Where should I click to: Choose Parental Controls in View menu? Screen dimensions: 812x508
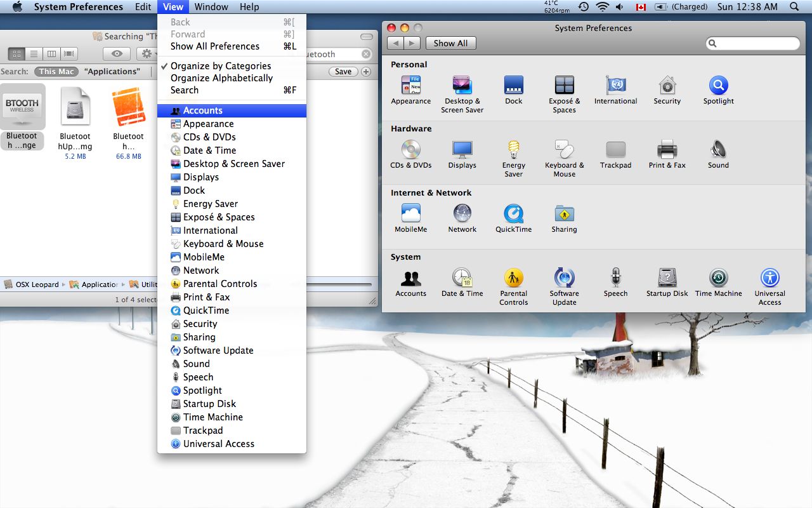click(219, 284)
